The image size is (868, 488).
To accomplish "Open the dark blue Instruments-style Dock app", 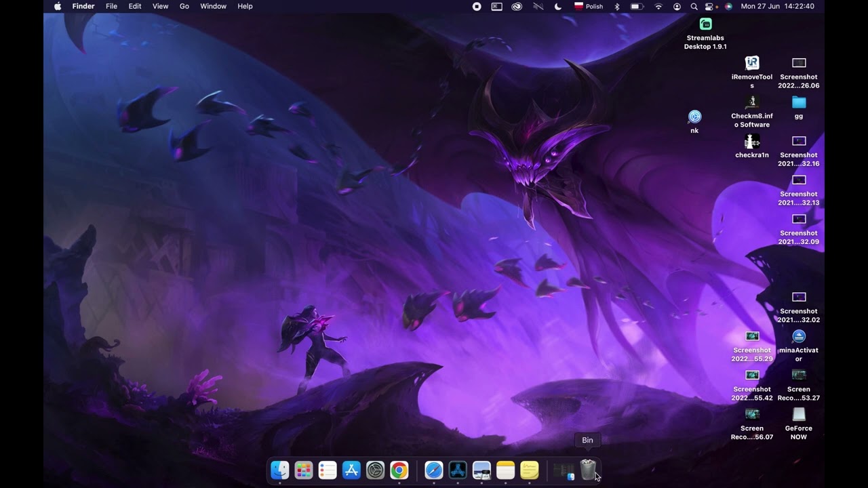I will tap(458, 470).
